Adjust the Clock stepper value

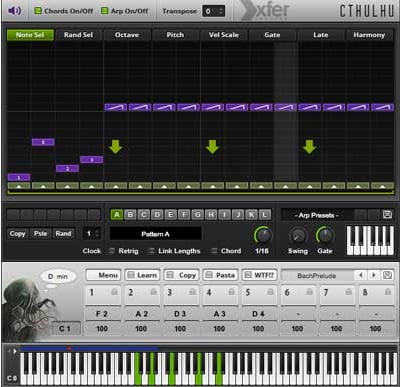92,234
